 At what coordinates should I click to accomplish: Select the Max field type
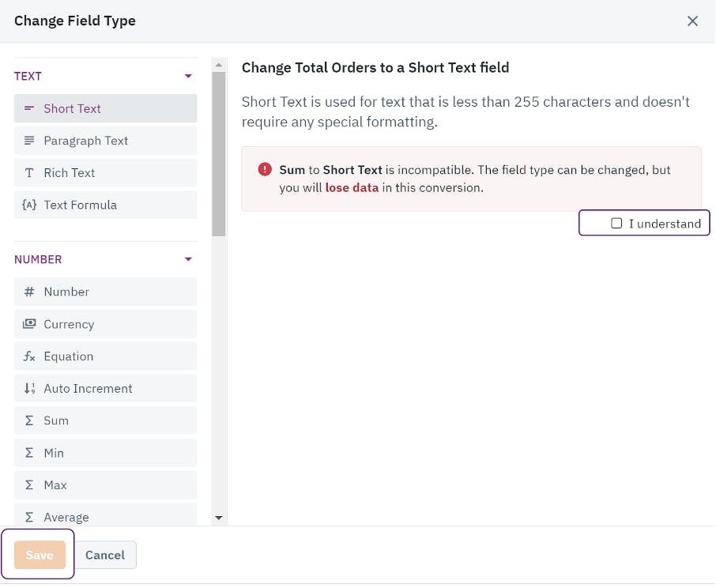[x=105, y=484]
